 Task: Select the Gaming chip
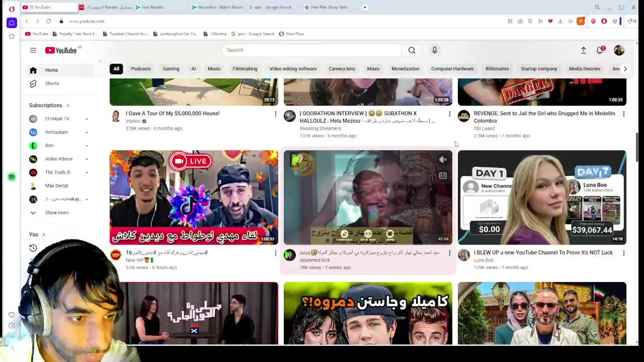171,69
